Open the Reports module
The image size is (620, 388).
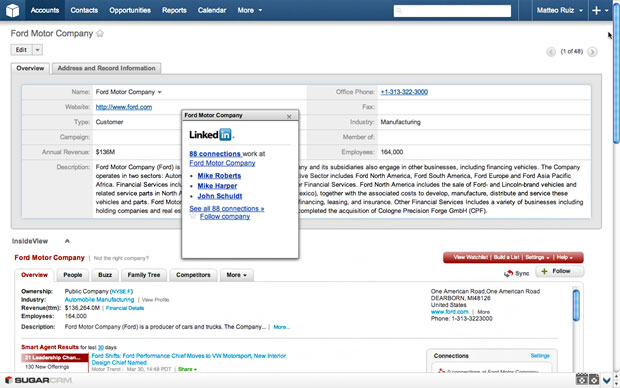(174, 10)
